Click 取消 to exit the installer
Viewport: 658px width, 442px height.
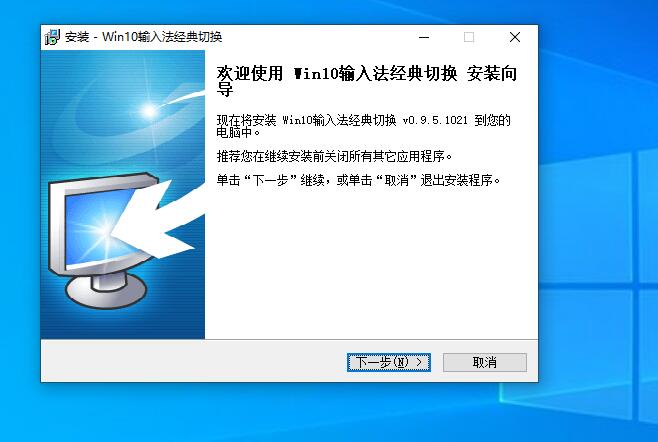pos(485,362)
